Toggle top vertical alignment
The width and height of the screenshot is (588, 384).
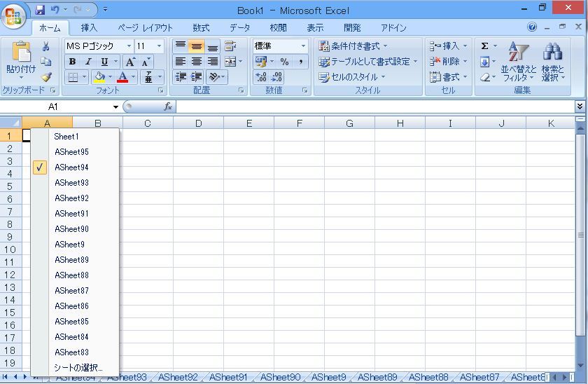coord(181,46)
